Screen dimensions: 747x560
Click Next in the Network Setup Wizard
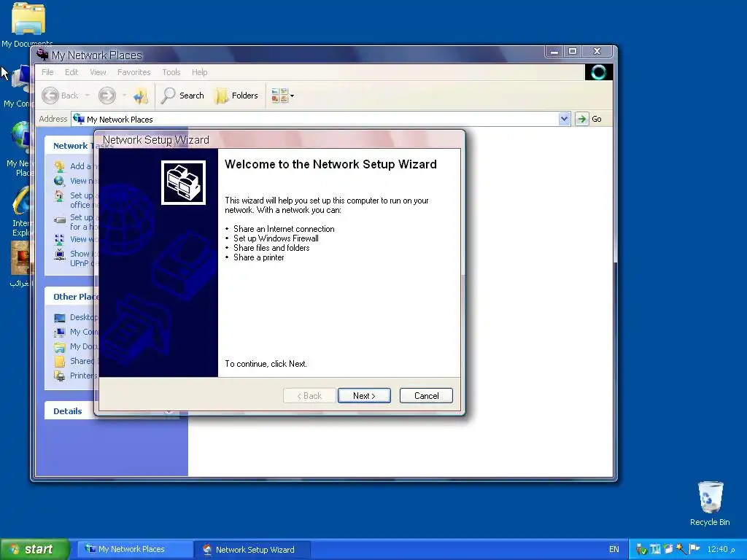[x=364, y=396]
